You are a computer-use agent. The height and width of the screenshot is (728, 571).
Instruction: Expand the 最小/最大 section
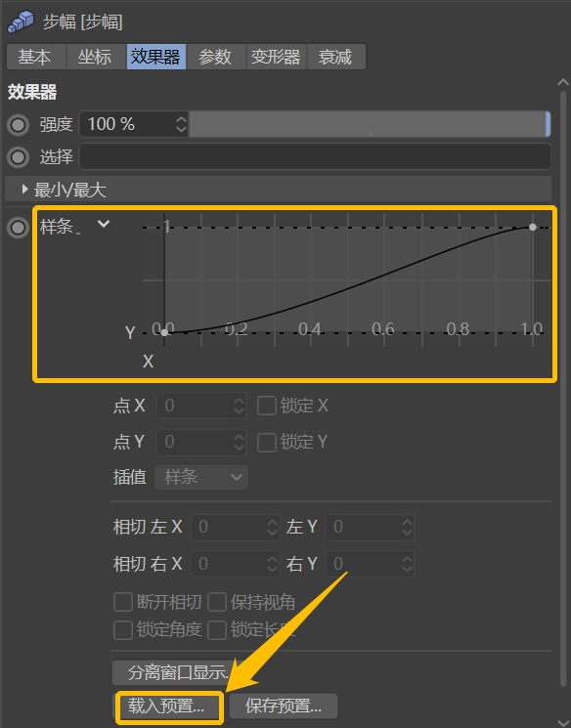pos(25,189)
